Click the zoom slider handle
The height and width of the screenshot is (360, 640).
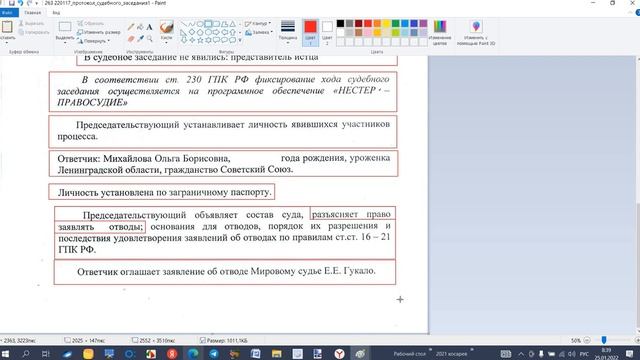[x=604, y=340]
